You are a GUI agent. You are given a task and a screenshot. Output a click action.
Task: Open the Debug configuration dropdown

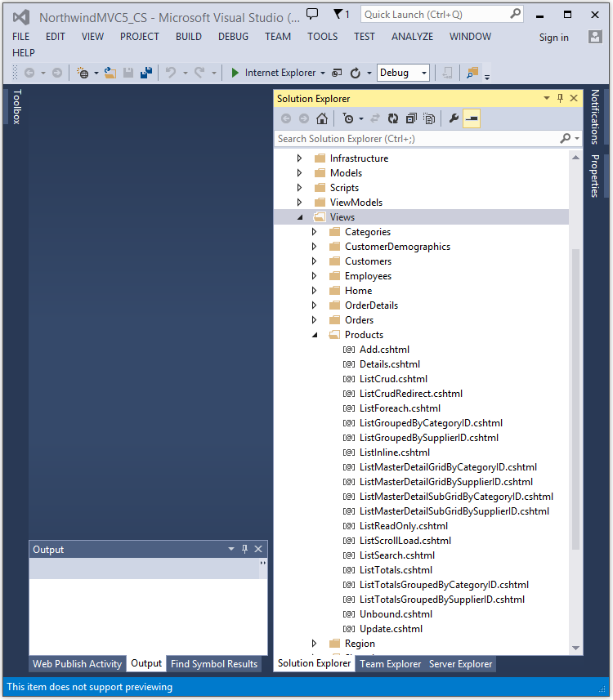coord(424,73)
